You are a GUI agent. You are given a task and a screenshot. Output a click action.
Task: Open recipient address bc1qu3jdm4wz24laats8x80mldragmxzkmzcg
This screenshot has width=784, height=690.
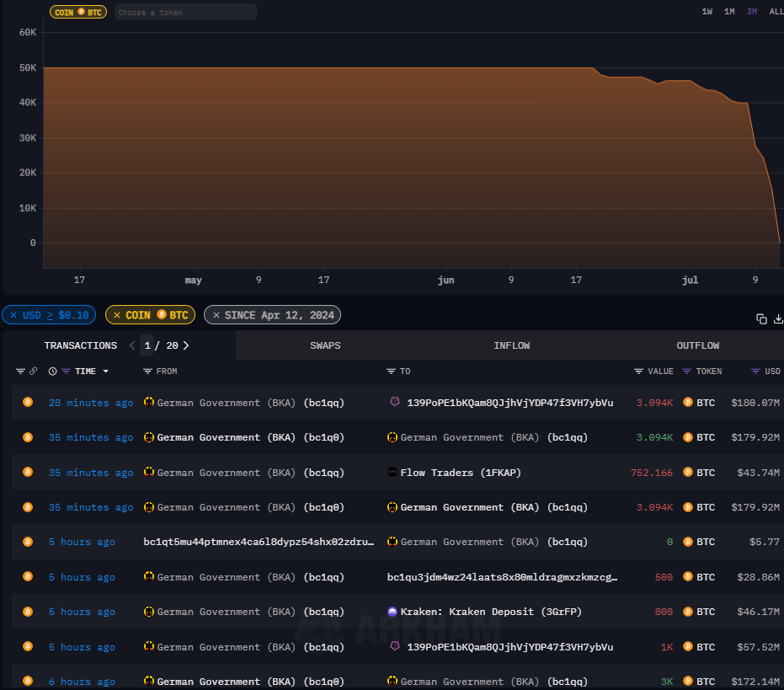(502, 577)
